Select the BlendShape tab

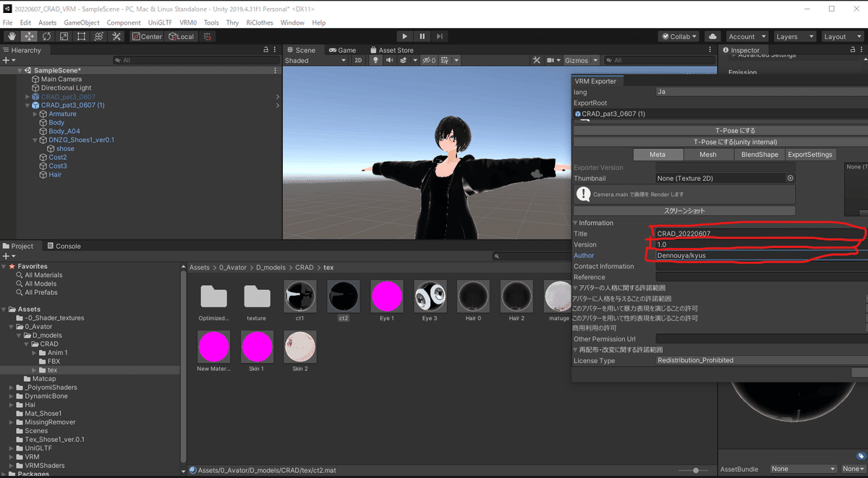point(759,154)
